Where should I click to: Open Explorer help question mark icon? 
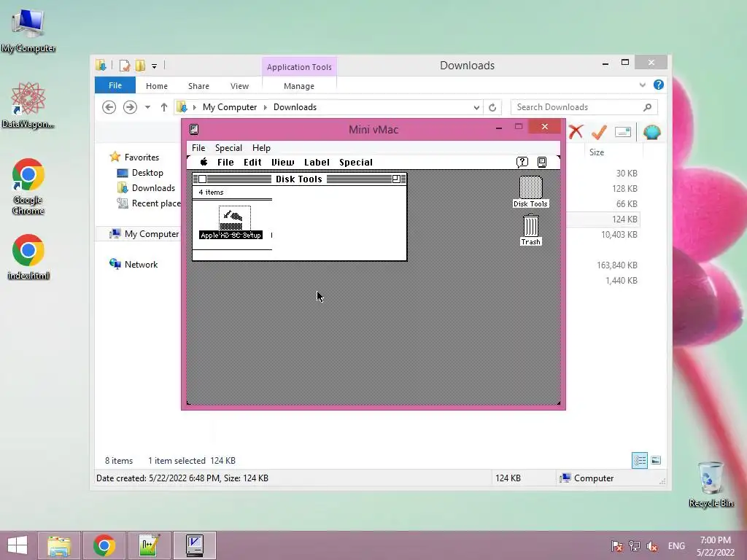click(659, 85)
